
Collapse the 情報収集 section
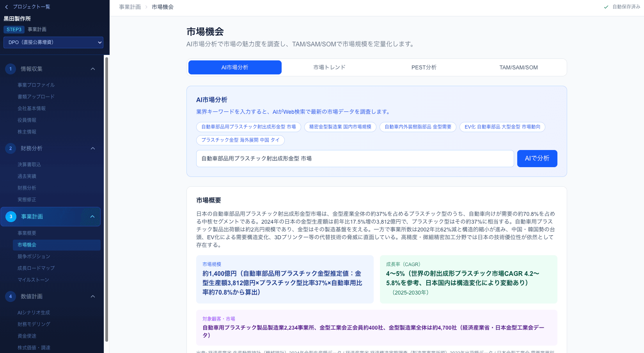pyautogui.click(x=93, y=69)
